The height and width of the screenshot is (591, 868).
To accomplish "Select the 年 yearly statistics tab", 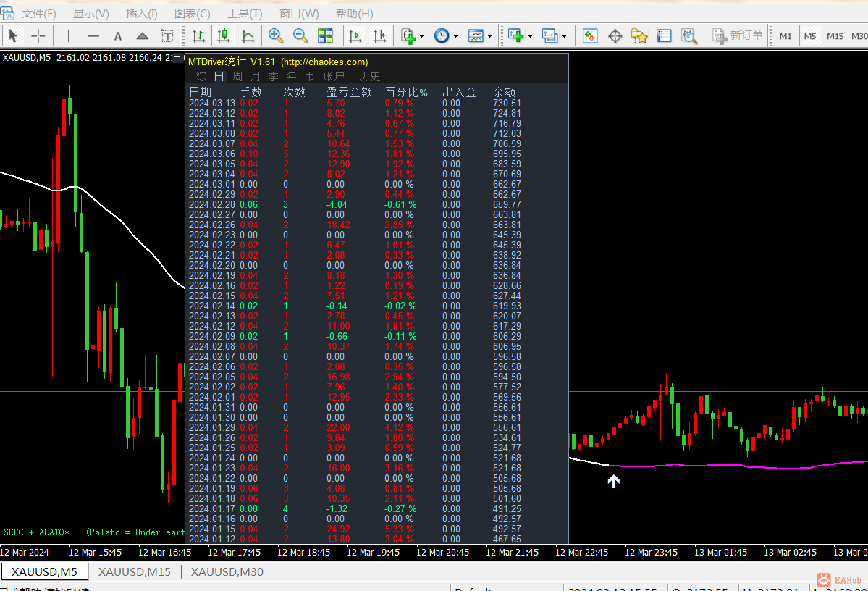I will click(291, 77).
